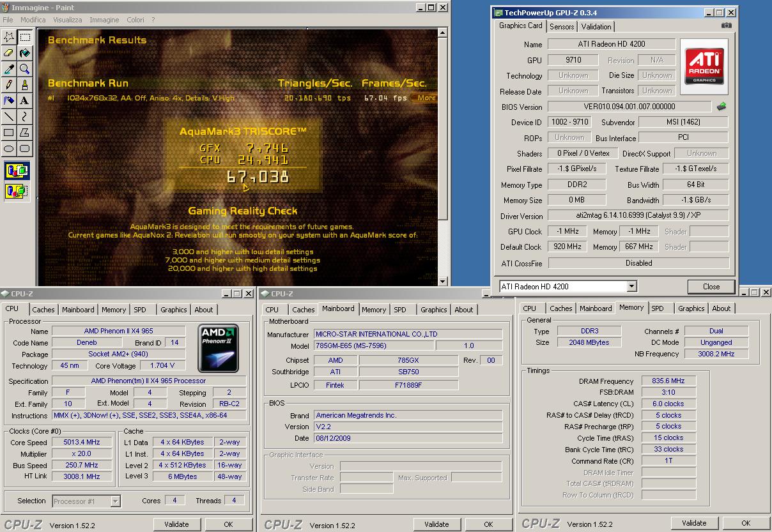The height and width of the screenshot is (532, 772).
Task: Open SPD tab in the CPU-Z Memory window
Action: coord(658,308)
